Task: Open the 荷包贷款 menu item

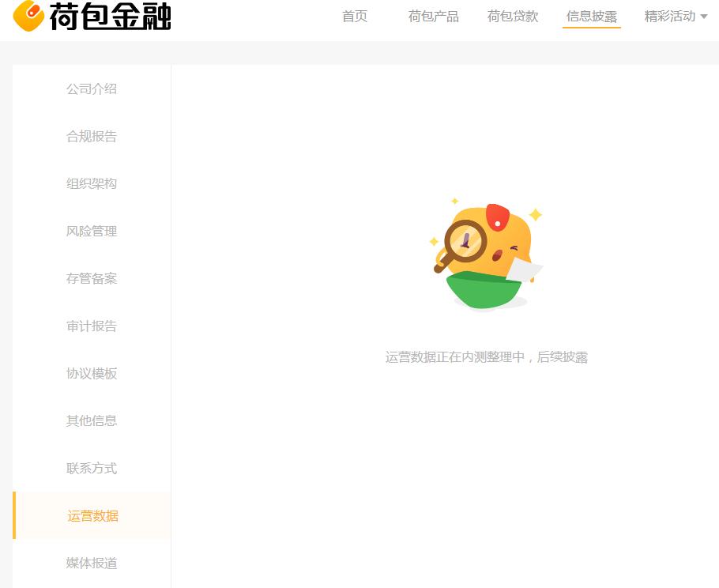Action: (x=512, y=15)
